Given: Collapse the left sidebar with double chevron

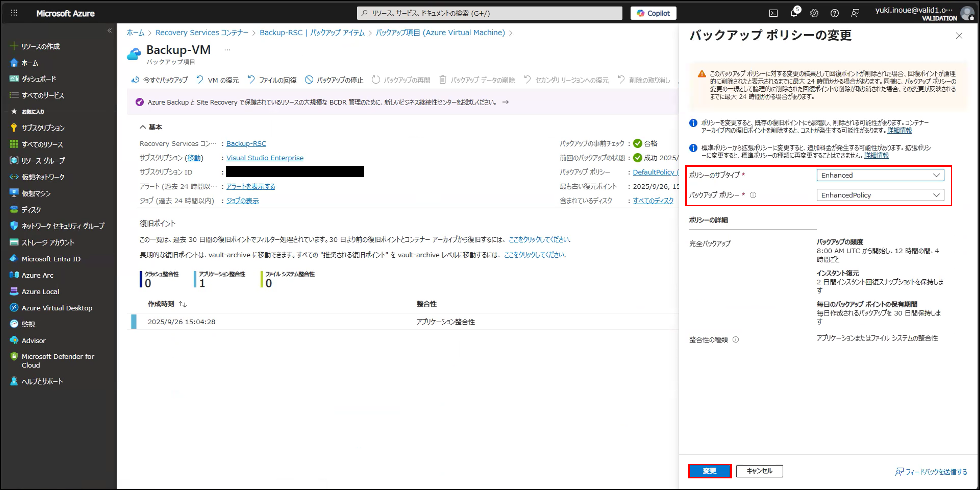Looking at the screenshot, I should pyautogui.click(x=110, y=30).
